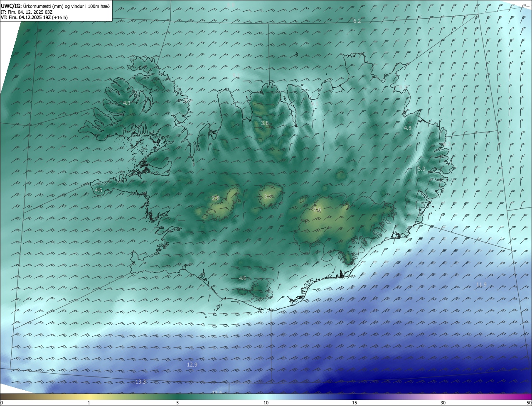532x406 pixels.
Task: Click the '0' tick on the colour scale
Action: pyautogui.click(x=2, y=403)
